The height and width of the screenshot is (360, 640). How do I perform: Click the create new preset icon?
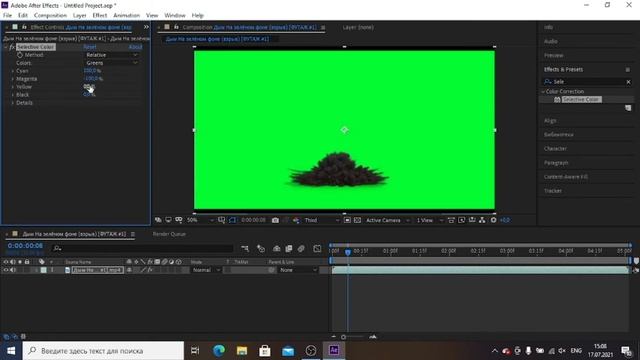pyautogui.click(x=628, y=108)
